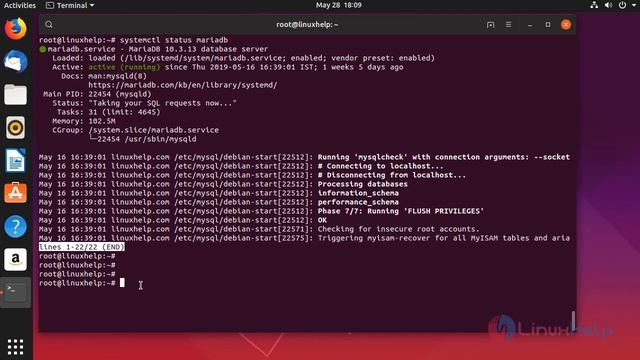Click 'Main PID: 22454 (mysqld)' line
Image resolution: width=640 pixels, height=360 pixels.
point(97,94)
